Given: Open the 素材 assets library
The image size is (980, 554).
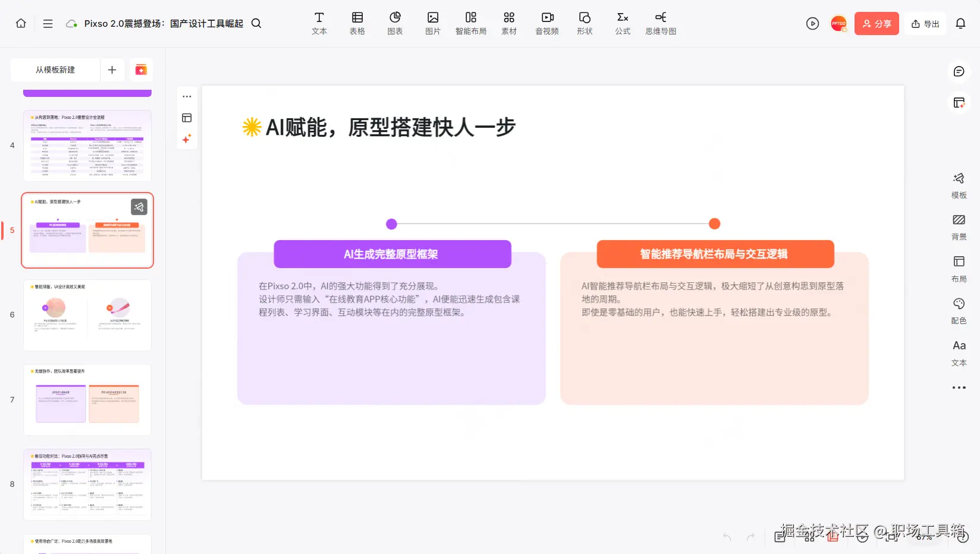Looking at the screenshot, I should [509, 23].
